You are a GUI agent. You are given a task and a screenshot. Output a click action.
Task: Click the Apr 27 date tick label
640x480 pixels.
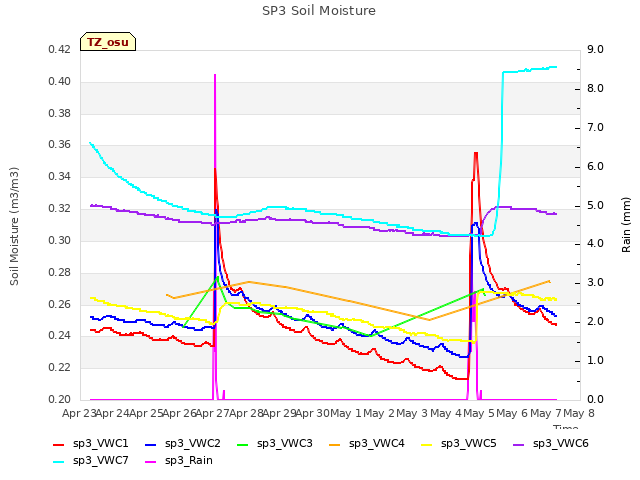212,413
